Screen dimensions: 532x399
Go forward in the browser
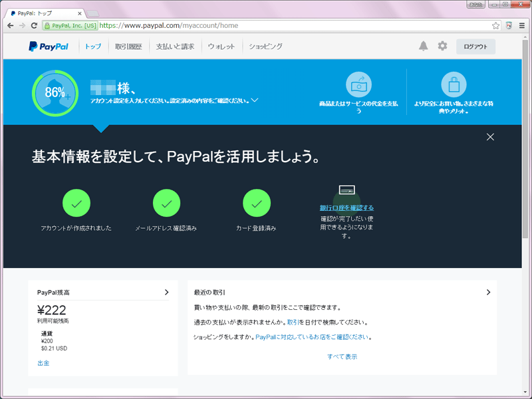(23, 25)
